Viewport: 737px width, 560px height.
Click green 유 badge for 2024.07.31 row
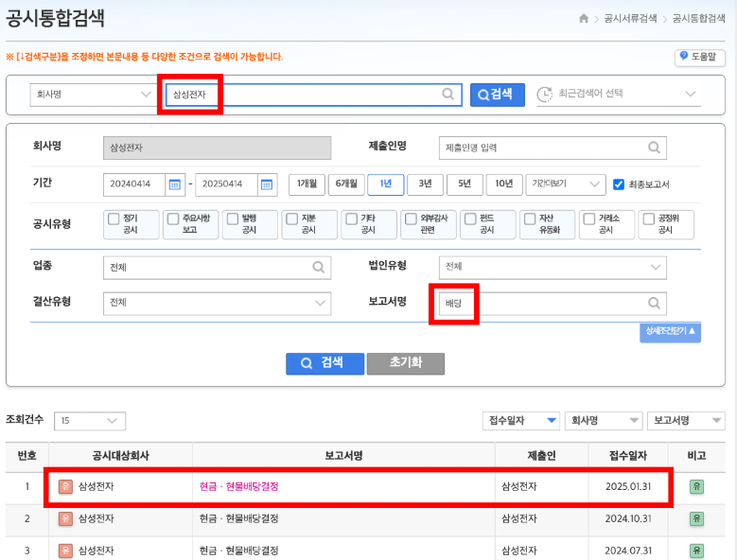click(x=696, y=551)
